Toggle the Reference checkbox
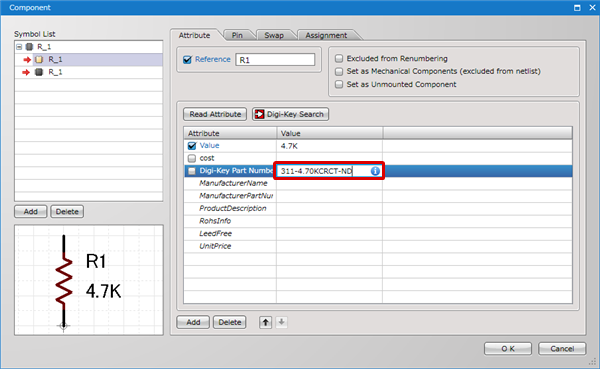 tap(187, 60)
